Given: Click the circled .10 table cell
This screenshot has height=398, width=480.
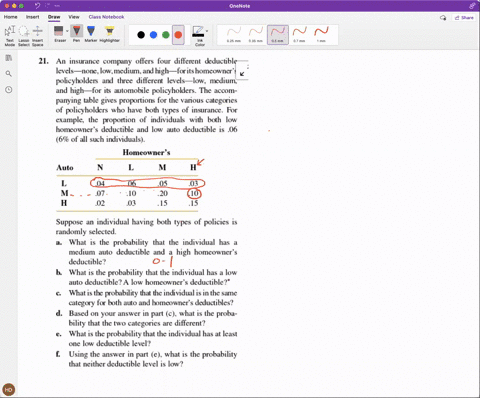Looking at the screenshot, I should click(194, 194).
